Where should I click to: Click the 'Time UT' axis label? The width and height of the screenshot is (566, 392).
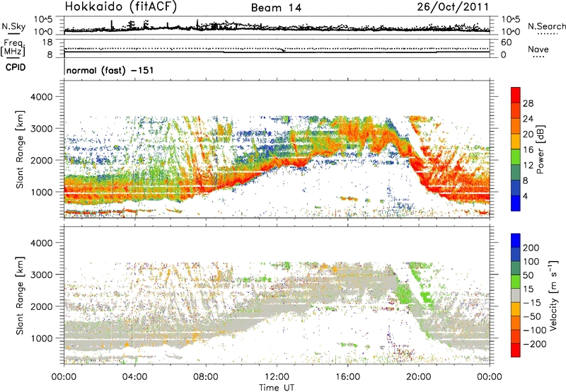click(277, 387)
